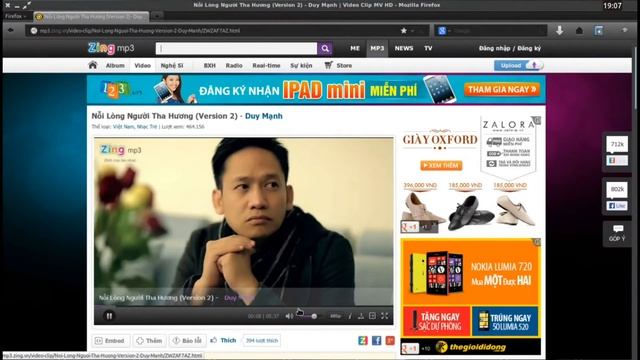The image size is (640, 360).
Task: Click Facebook Like floating button
Action: click(617, 206)
